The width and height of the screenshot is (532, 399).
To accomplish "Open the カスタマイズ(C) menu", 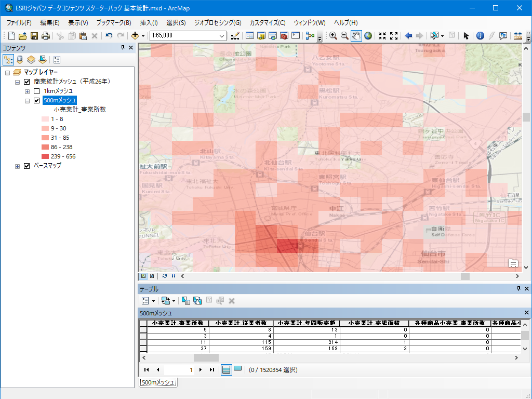I will (x=268, y=23).
